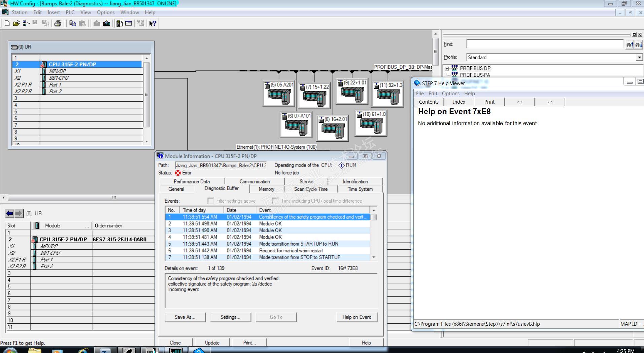Click the Help on Event button
The width and height of the screenshot is (644, 353).
(357, 317)
